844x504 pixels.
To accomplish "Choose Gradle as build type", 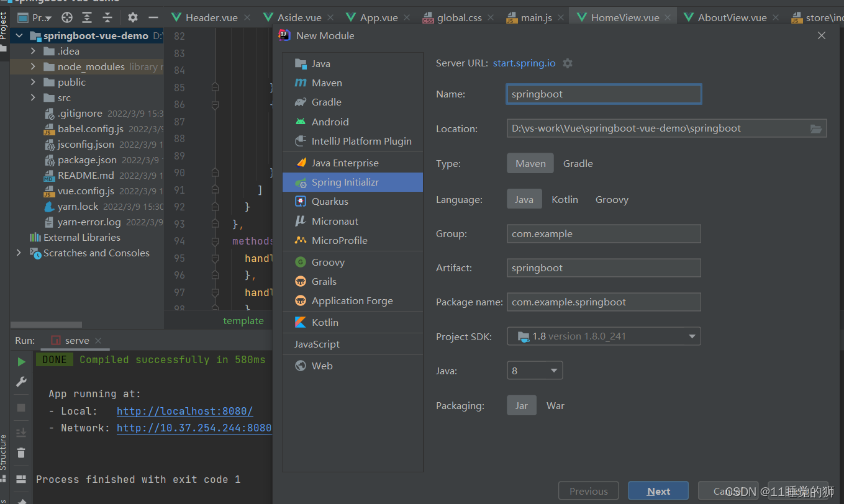I will click(578, 163).
